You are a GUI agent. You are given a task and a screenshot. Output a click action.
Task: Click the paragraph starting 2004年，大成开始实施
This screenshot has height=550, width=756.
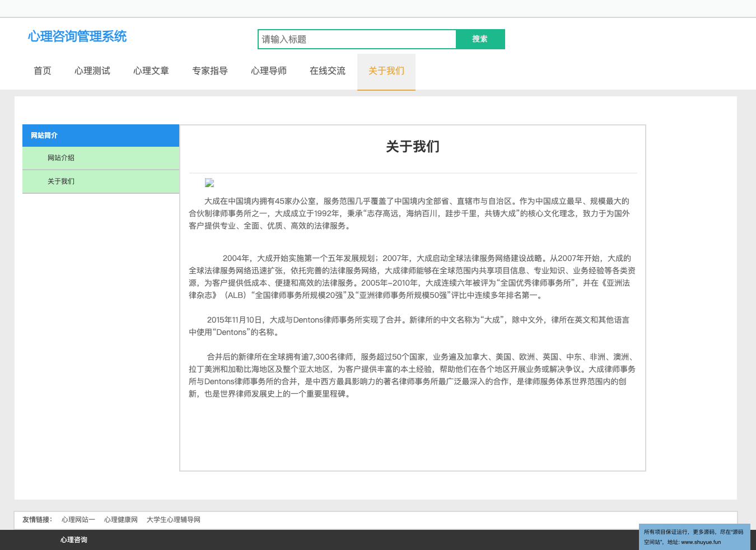pyautogui.click(x=413, y=277)
